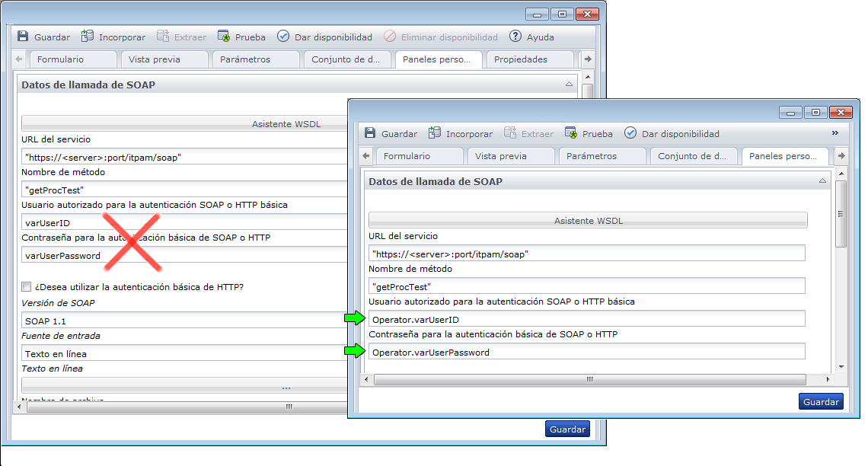
Task: Open Conjunto de d... tab in back window
Action: point(347,59)
